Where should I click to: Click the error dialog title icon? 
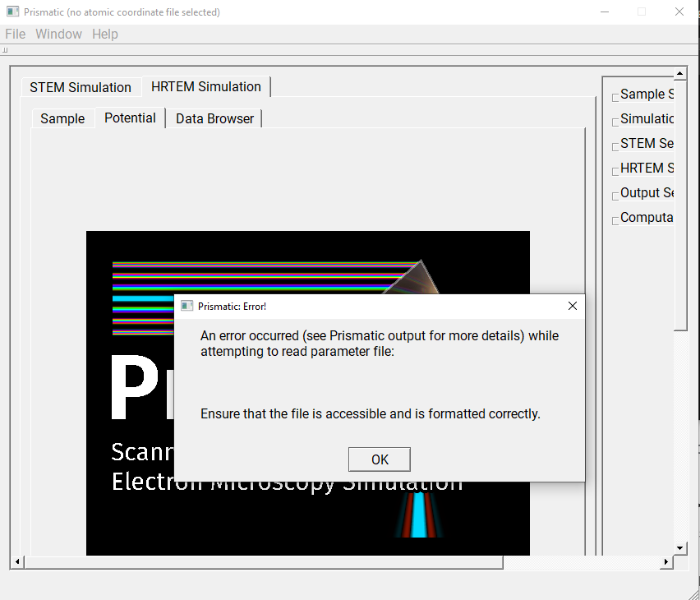[187, 306]
